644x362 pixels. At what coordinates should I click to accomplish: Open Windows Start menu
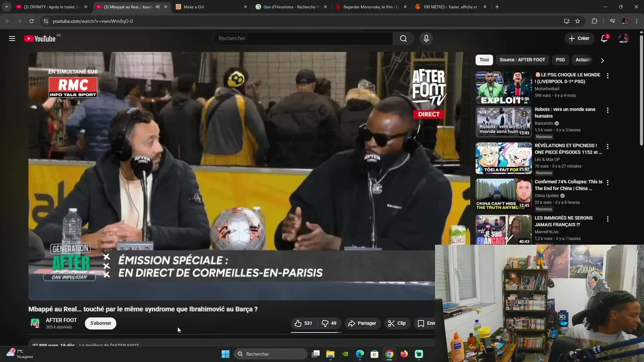pyautogui.click(x=225, y=354)
